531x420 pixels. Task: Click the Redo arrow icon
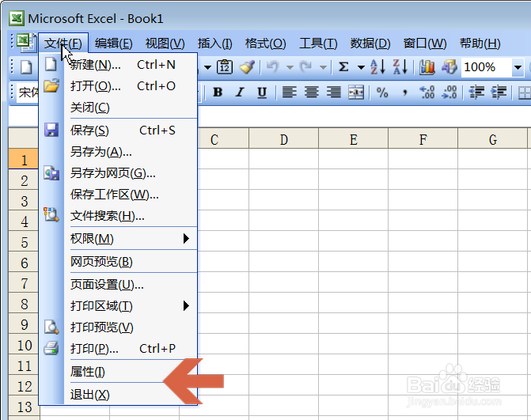click(x=306, y=66)
